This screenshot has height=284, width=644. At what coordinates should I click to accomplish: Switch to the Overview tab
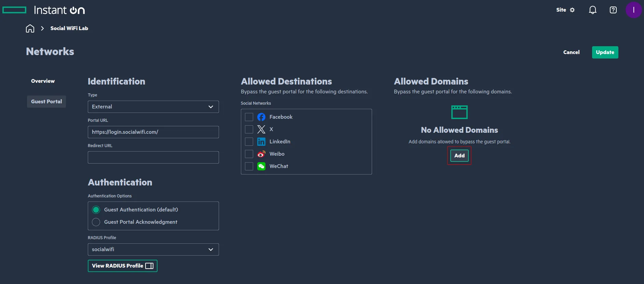point(43,81)
